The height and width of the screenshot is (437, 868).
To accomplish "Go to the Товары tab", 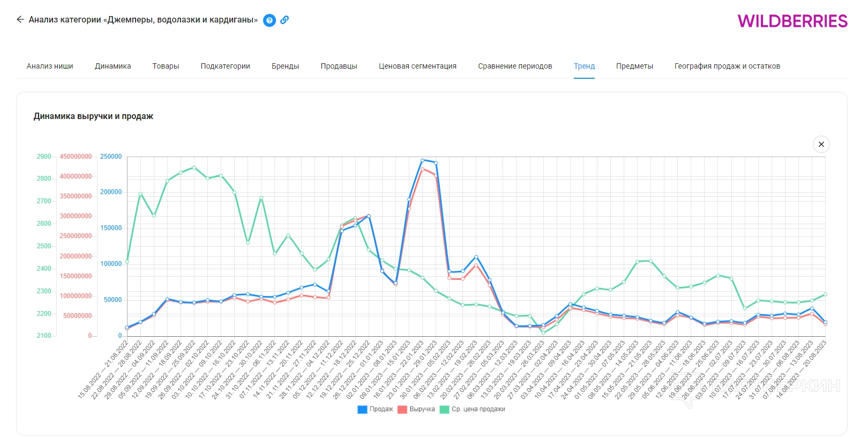I will 166,66.
